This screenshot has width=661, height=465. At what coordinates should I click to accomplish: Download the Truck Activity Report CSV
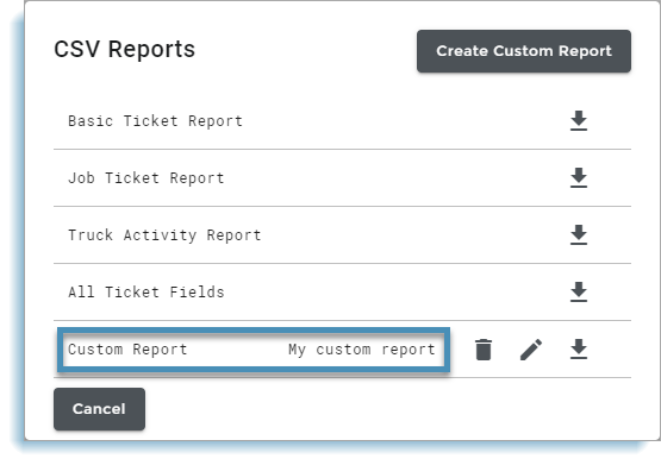578,235
